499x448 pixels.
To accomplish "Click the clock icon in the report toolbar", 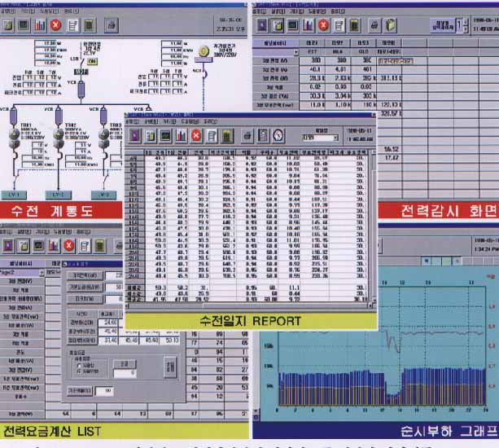I will [278, 135].
